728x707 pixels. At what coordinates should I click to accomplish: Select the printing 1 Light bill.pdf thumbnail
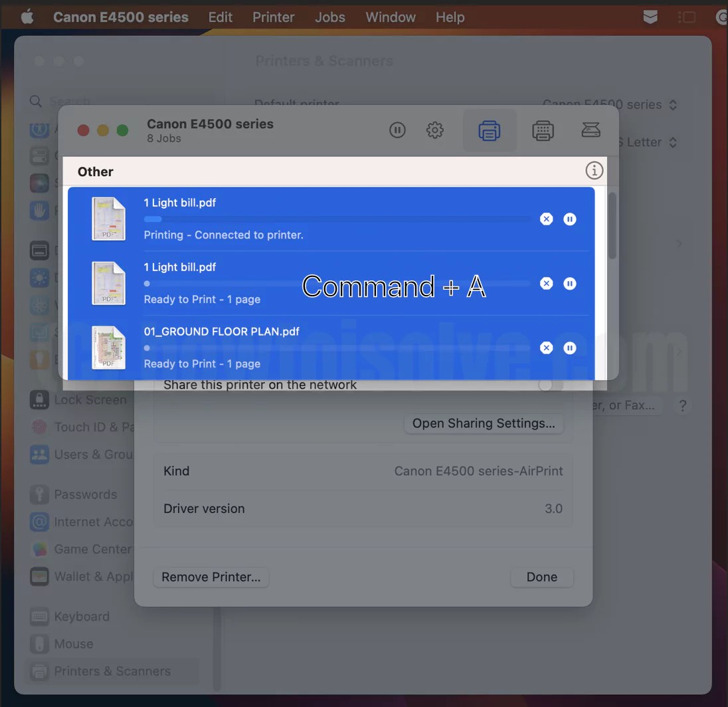[109, 219]
